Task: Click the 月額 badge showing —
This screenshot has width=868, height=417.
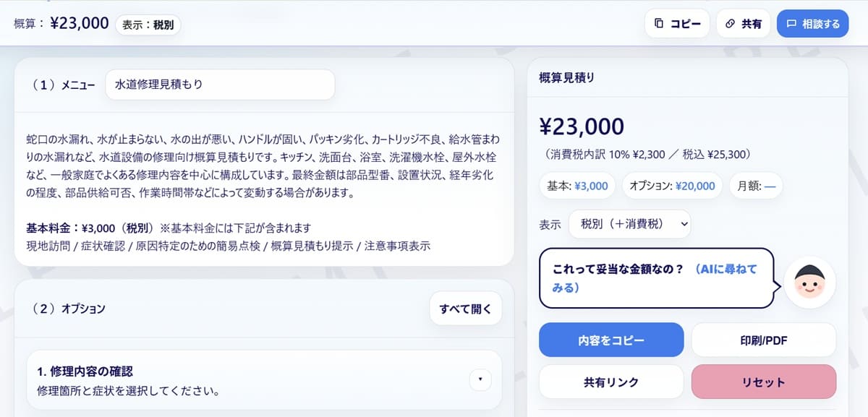Action: point(755,186)
